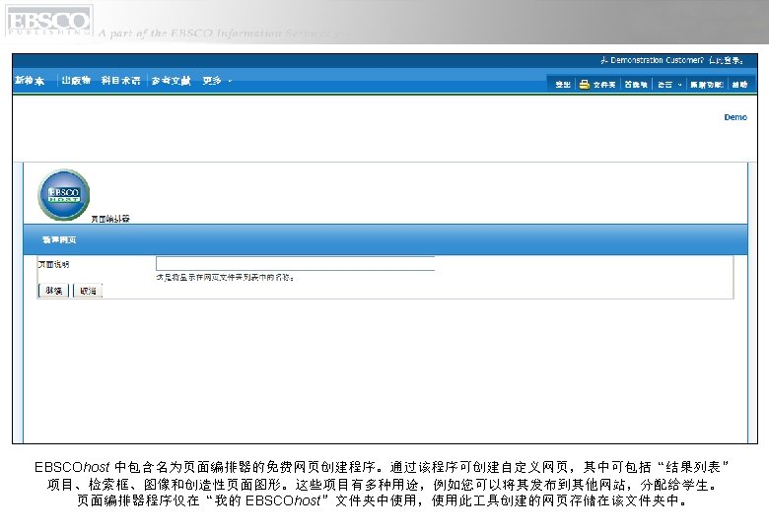Open the 出版物 Publications menu item
The width and height of the screenshot is (769, 532).
76,81
